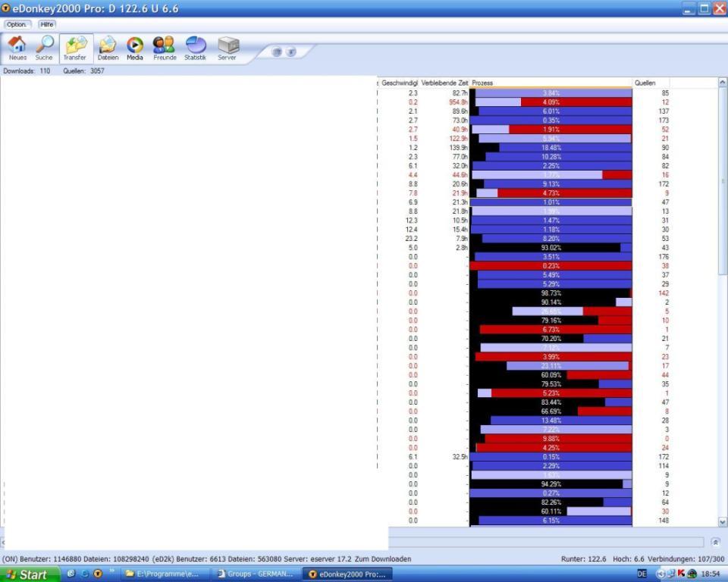The height and width of the screenshot is (582, 728).
Task: Open the Hilfe menu
Action: click(47, 24)
